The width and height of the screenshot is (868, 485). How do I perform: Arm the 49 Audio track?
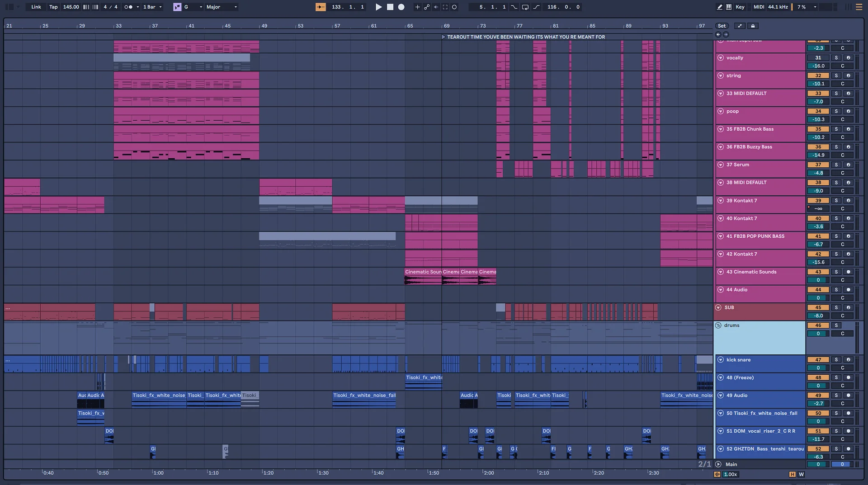point(849,396)
